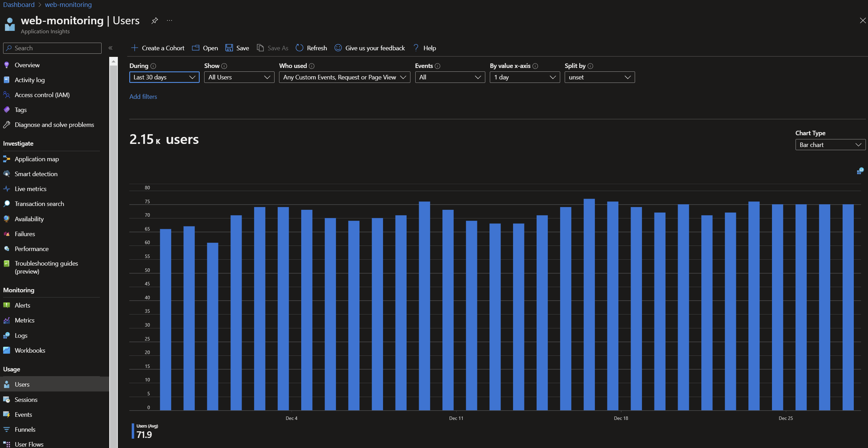Select Smart detection in the sidebar
868x448 pixels.
click(x=36, y=174)
